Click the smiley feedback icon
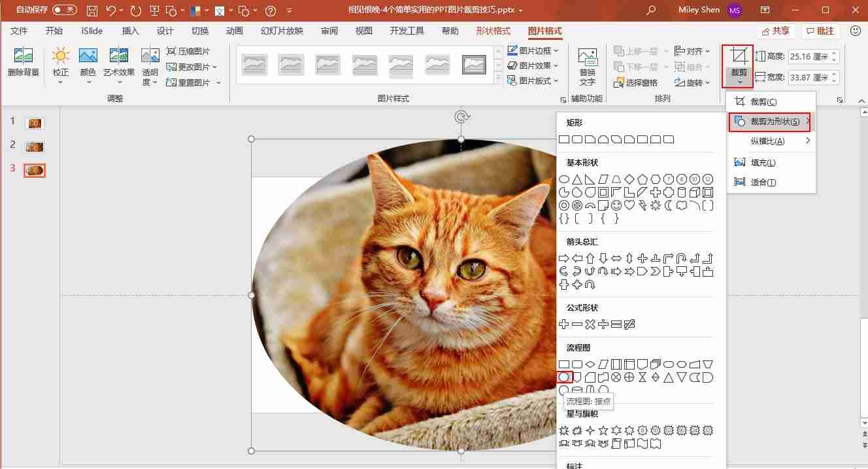868x469 pixels. [x=856, y=31]
